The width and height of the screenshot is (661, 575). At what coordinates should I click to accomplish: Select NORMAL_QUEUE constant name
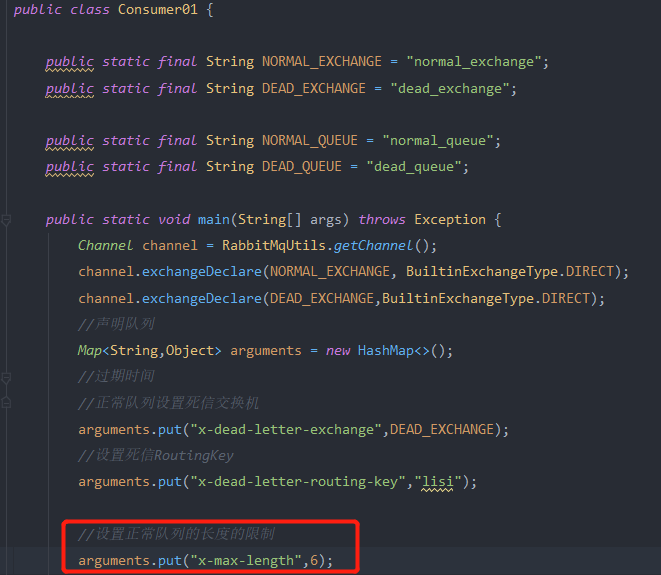[310, 140]
